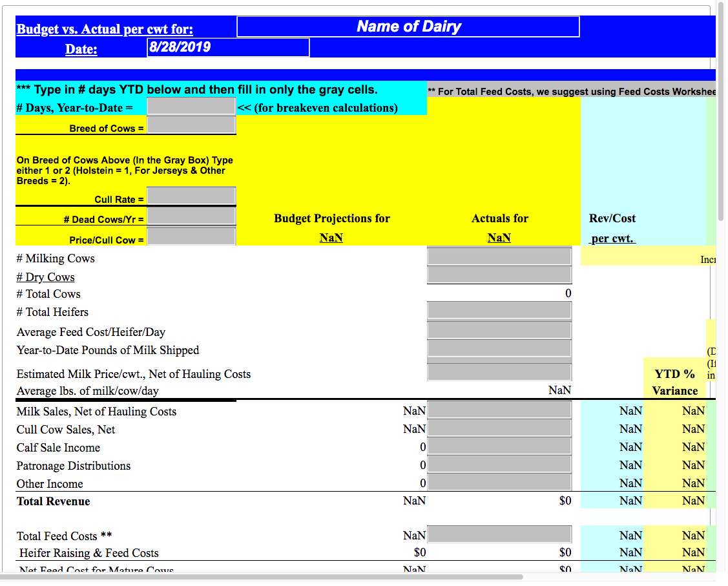Focus the # Days, Year-to-Date gray cell
This screenshot has height=586, width=728.
[x=191, y=107]
